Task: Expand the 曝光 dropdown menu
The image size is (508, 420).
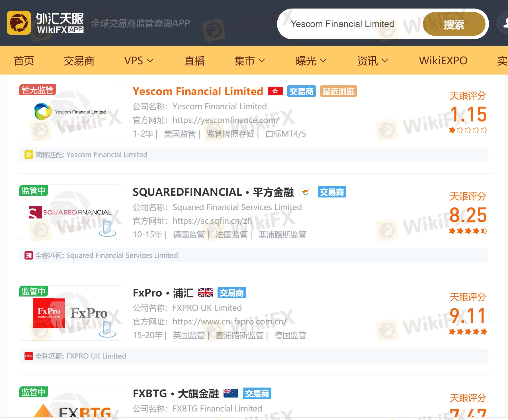Action: [x=311, y=61]
